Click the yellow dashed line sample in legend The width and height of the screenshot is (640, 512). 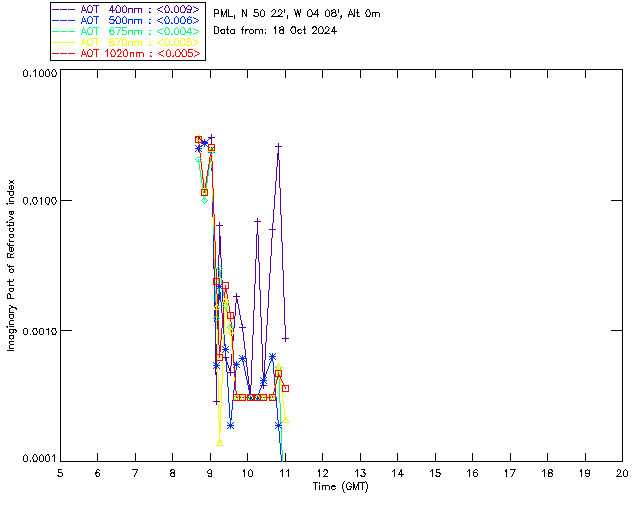pos(64,42)
